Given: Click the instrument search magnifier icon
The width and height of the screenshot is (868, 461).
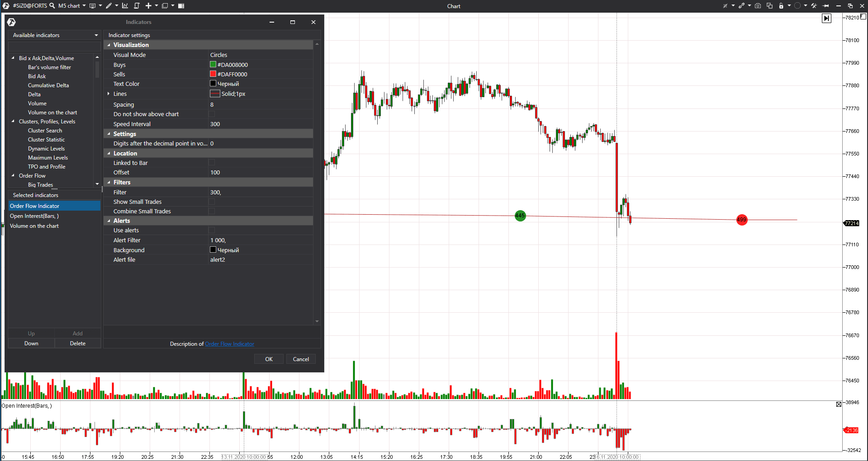Looking at the screenshot, I should pos(52,6).
